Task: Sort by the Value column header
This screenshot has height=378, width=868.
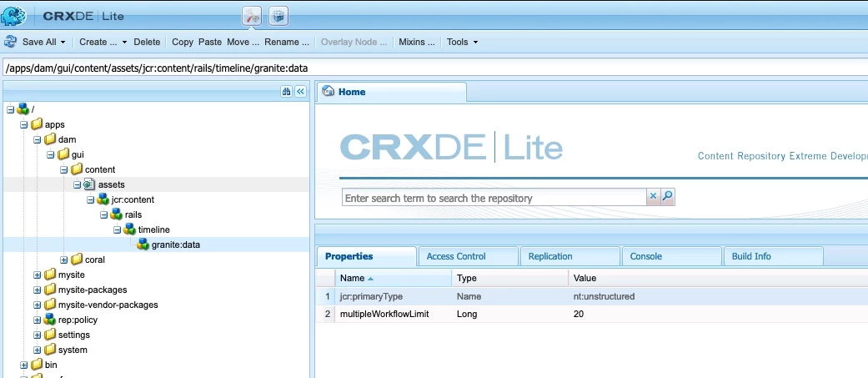Action: pyautogui.click(x=718, y=278)
